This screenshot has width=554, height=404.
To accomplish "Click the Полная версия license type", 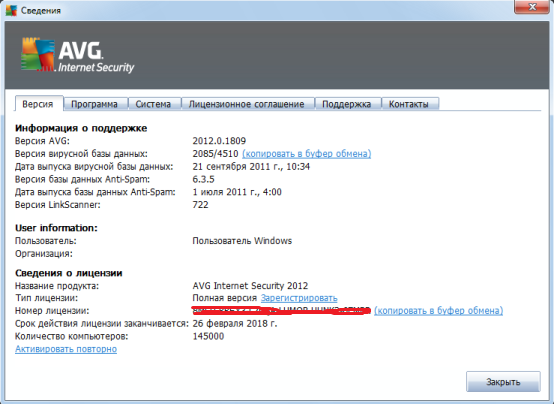I will point(224,298).
